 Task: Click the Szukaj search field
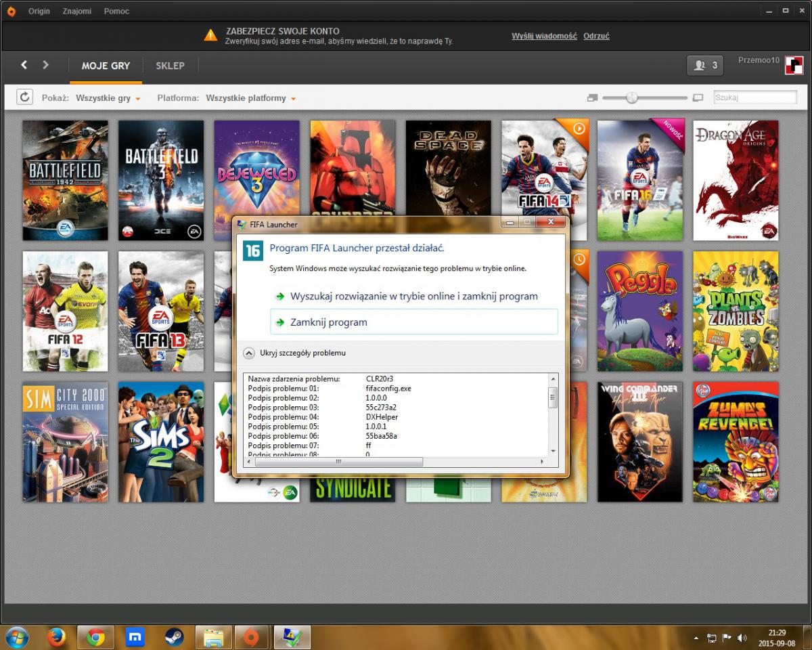(755, 97)
